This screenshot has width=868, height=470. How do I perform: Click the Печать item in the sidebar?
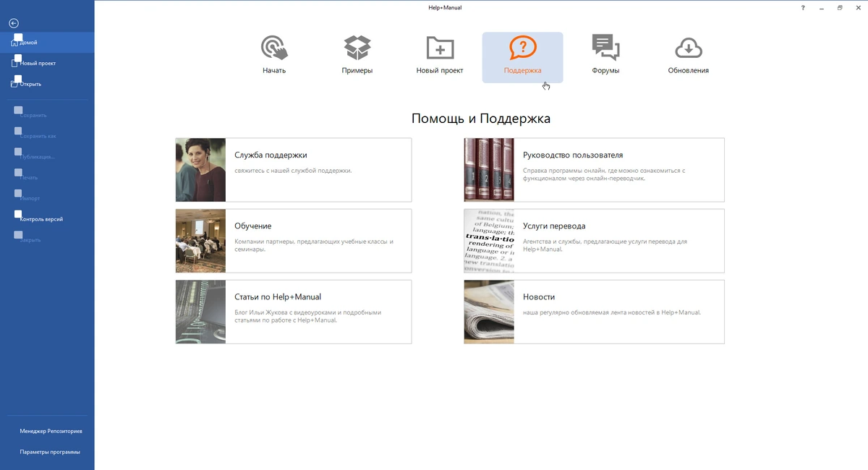pos(47,177)
